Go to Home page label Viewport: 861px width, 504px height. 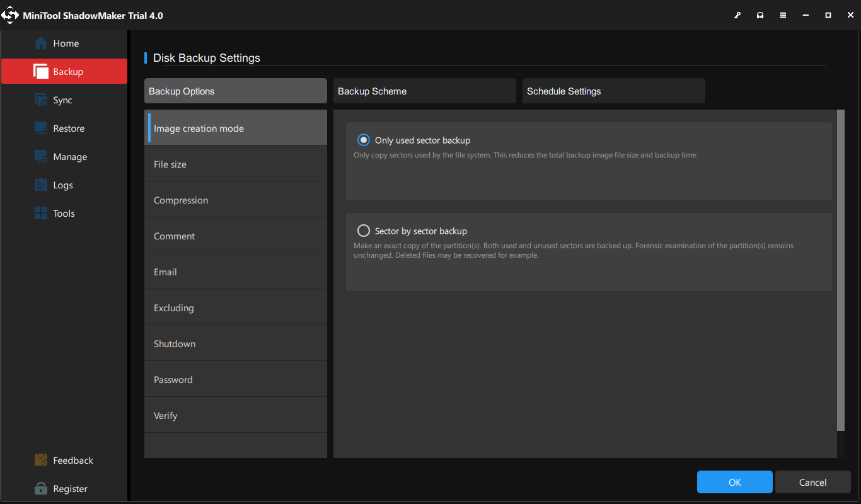pos(66,43)
